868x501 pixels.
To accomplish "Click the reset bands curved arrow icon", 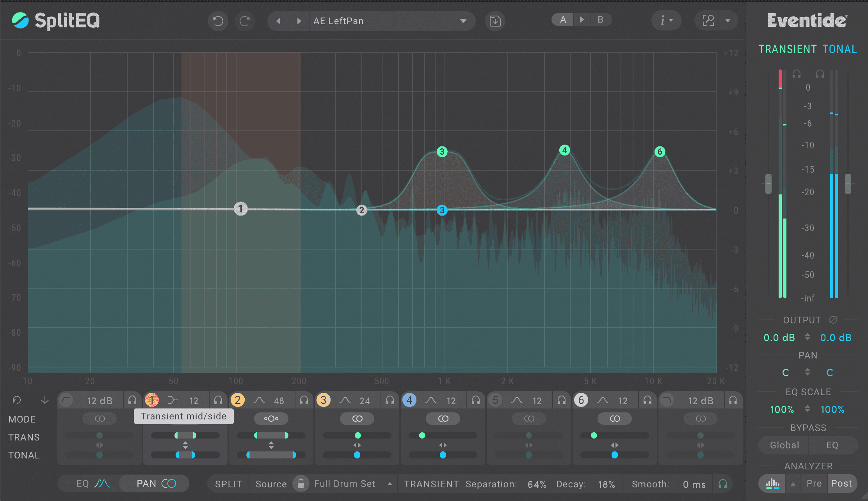I will click(x=16, y=400).
